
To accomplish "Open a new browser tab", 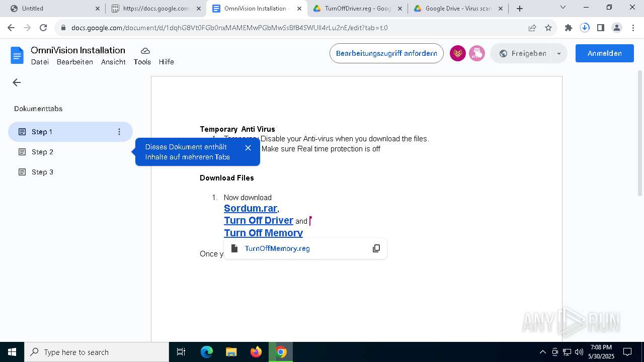I will point(520,9).
